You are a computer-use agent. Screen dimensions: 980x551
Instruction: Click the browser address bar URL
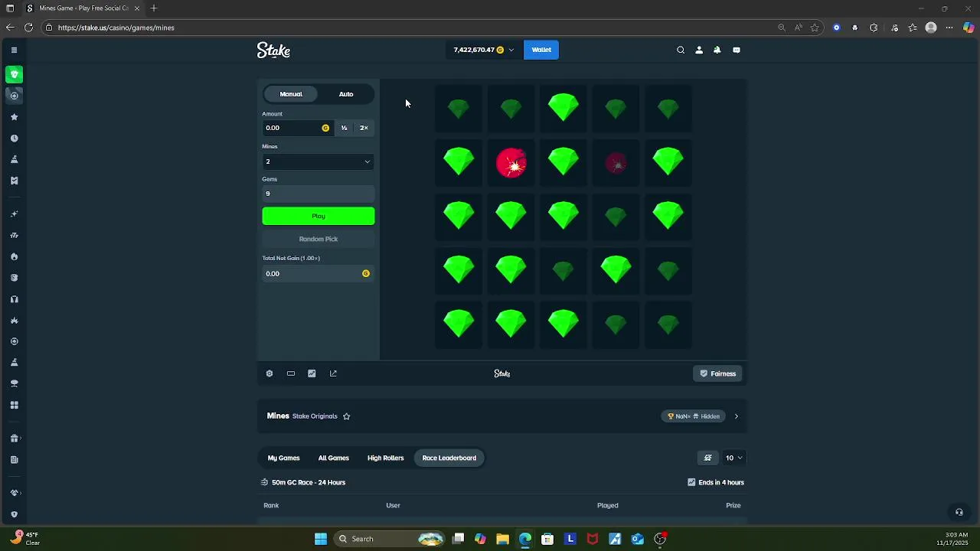tap(116, 28)
